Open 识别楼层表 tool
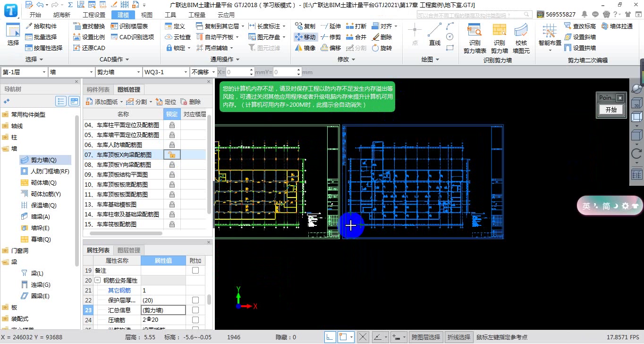The width and height of the screenshot is (644, 344). [x=129, y=26]
